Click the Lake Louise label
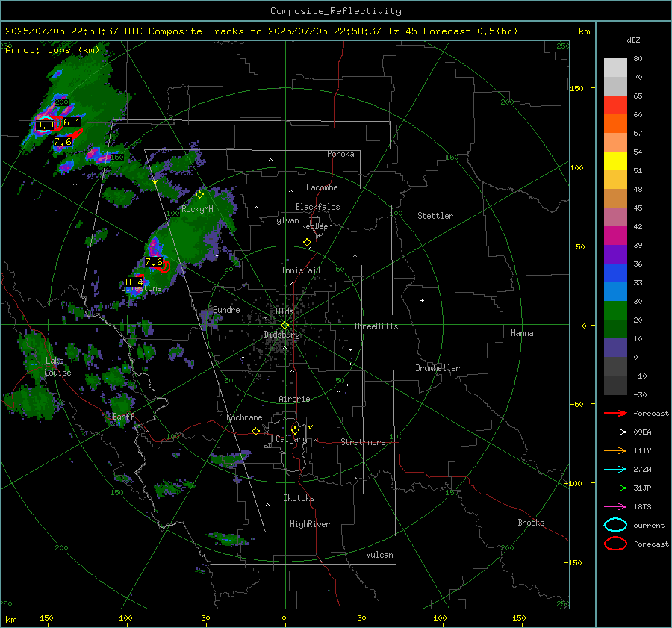 pyautogui.click(x=57, y=367)
